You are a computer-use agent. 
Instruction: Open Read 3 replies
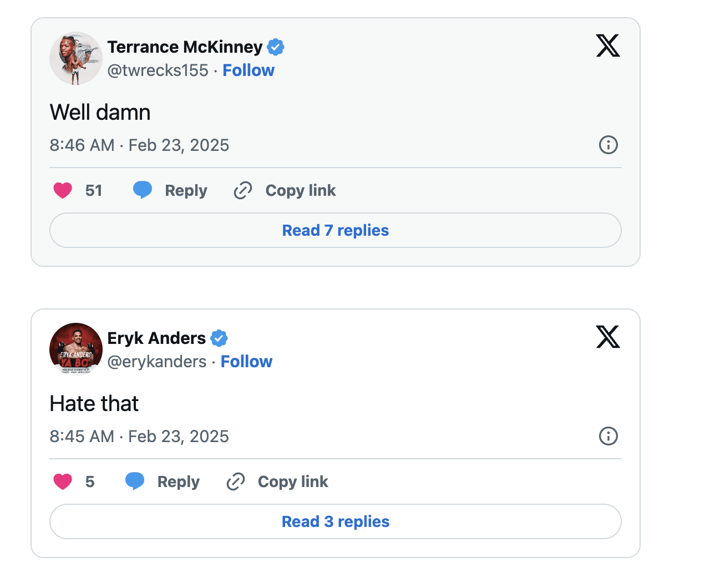click(x=336, y=521)
